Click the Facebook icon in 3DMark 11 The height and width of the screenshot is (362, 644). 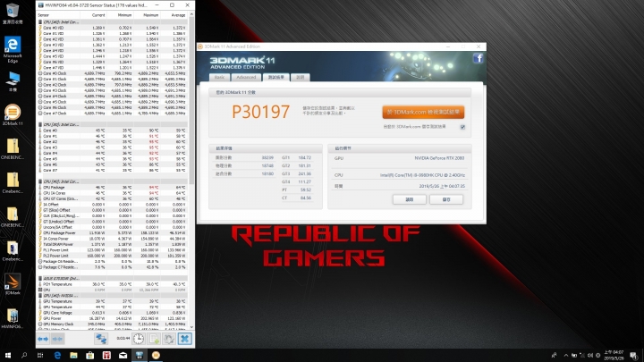pos(478,58)
